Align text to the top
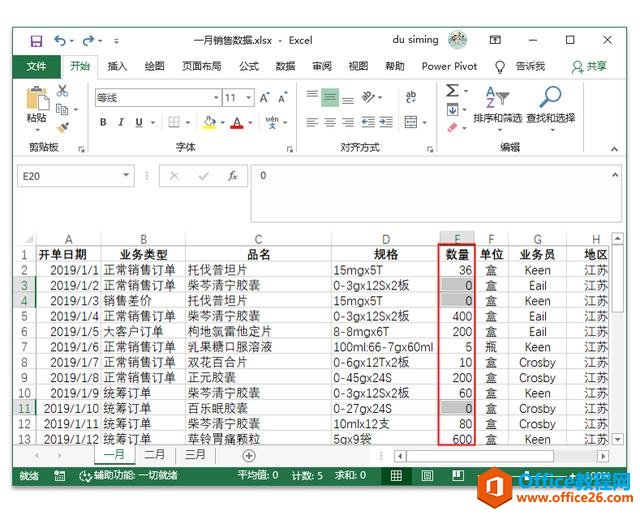 coord(312,95)
